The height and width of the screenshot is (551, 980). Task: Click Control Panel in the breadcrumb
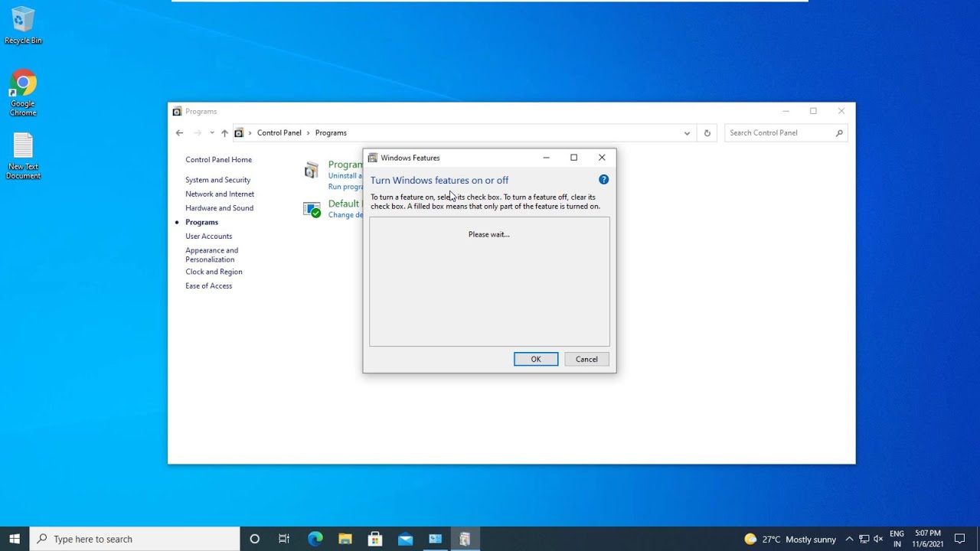[x=279, y=133]
